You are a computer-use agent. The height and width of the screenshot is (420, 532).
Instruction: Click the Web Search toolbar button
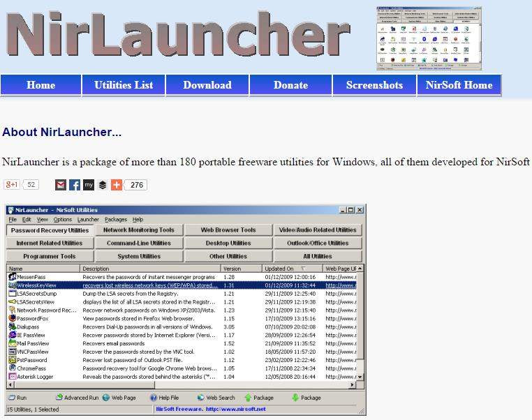pyautogui.click(x=216, y=398)
